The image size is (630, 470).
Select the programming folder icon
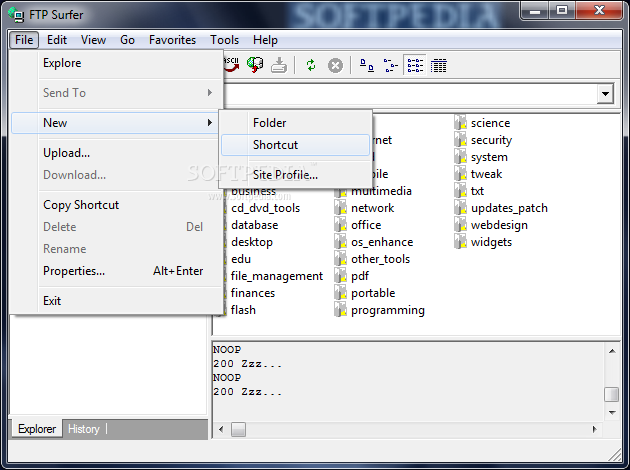pos(341,310)
